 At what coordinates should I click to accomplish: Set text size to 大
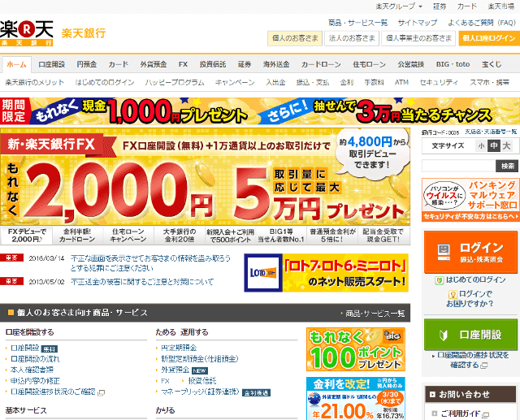coord(506,146)
